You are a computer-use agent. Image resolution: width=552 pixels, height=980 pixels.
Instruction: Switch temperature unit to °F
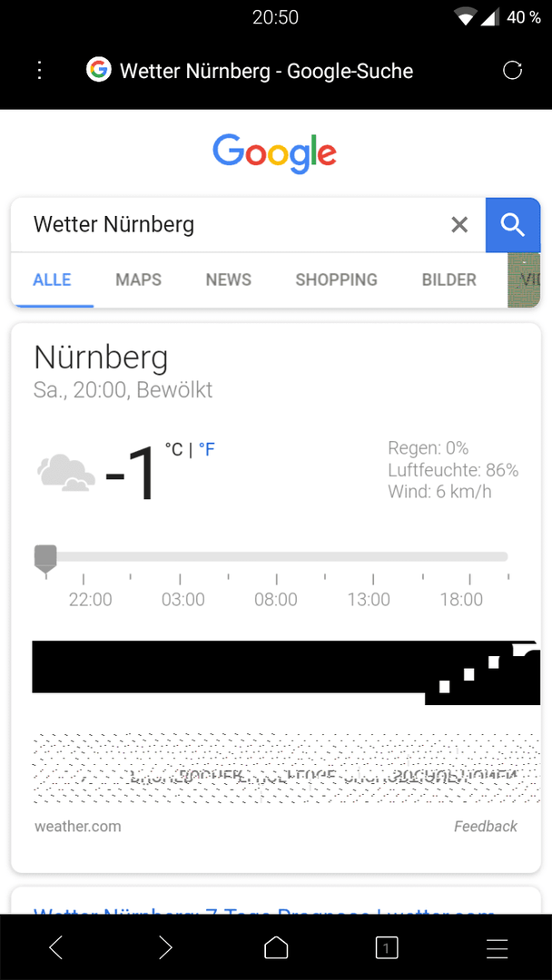pyautogui.click(x=206, y=449)
